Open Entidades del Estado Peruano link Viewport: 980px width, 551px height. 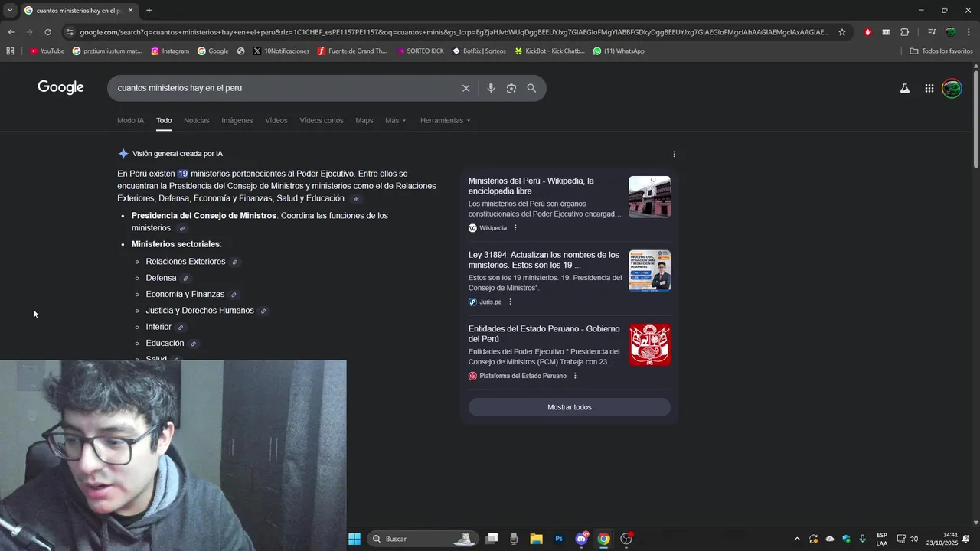click(x=544, y=334)
